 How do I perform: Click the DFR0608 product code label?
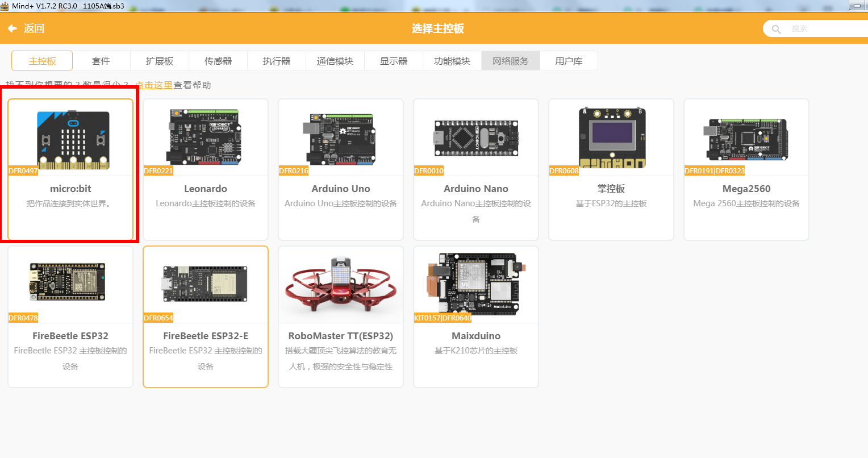(x=564, y=171)
